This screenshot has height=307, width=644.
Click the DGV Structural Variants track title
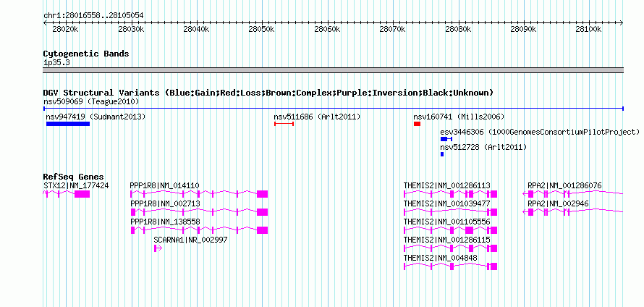click(x=268, y=93)
